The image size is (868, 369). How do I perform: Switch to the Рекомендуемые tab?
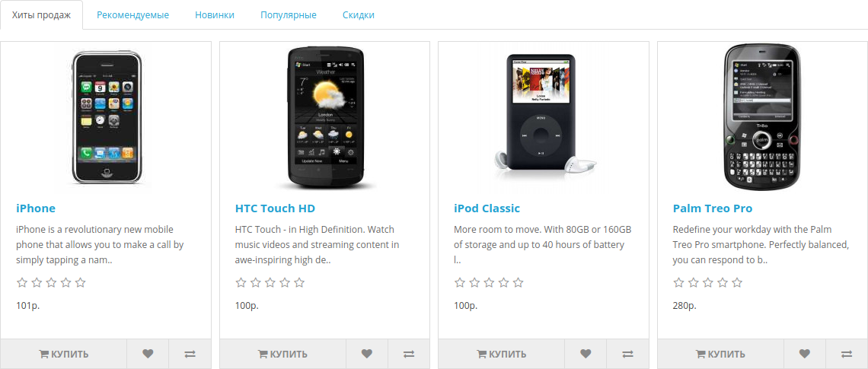click(132, 15)
